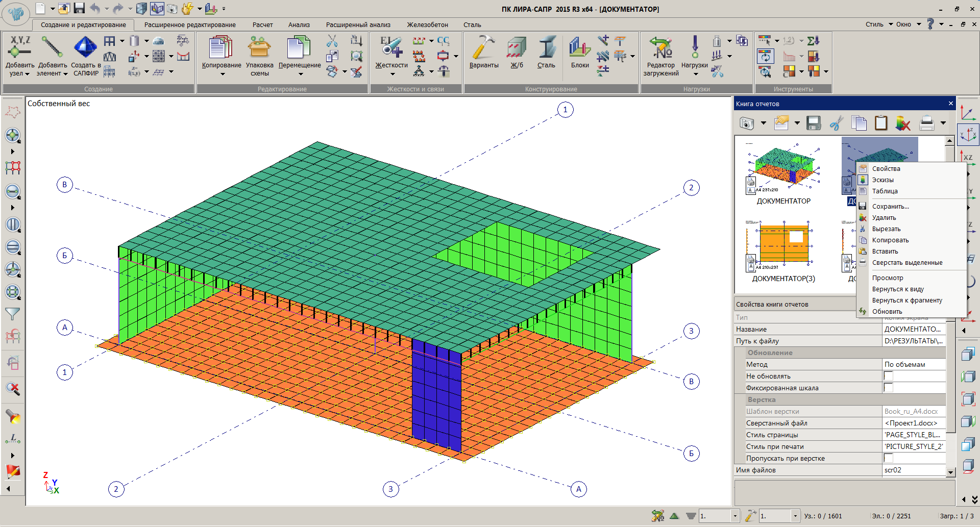This screenshot has width=980, height=527.
Task: Choose 'Сохранить...' from the context menu
Action: pyautogui.click(x=890, y=207)
